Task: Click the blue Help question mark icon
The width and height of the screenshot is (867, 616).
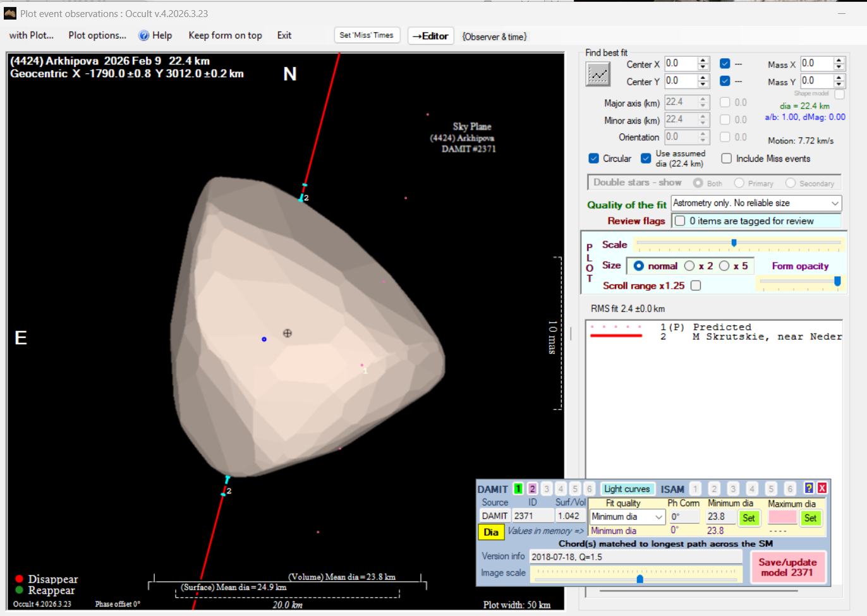Action: click(144, 35)
